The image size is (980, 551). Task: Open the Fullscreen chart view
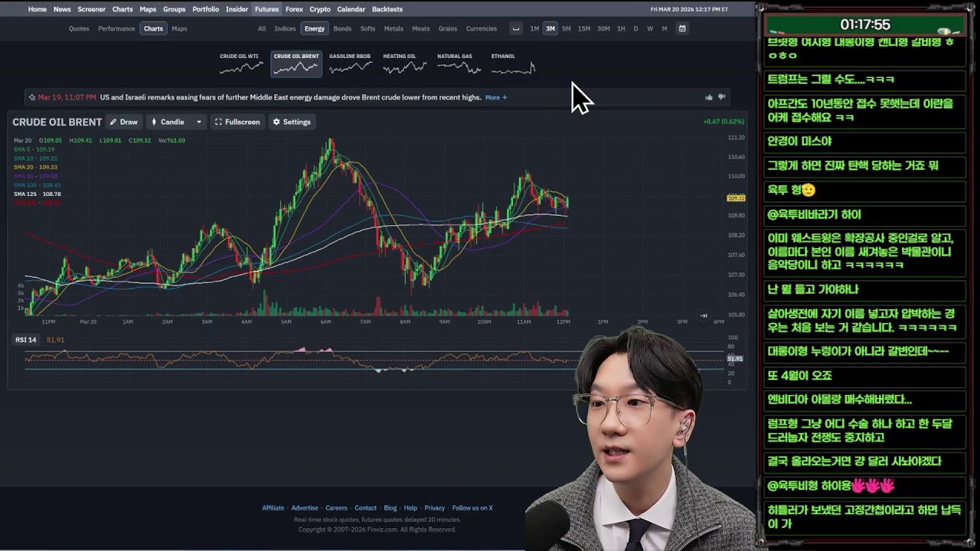[237, 122]
